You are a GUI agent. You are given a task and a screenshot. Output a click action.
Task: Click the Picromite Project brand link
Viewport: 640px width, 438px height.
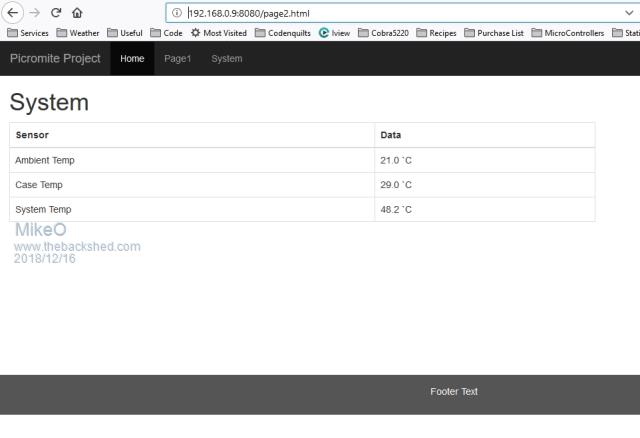point(55,58)
